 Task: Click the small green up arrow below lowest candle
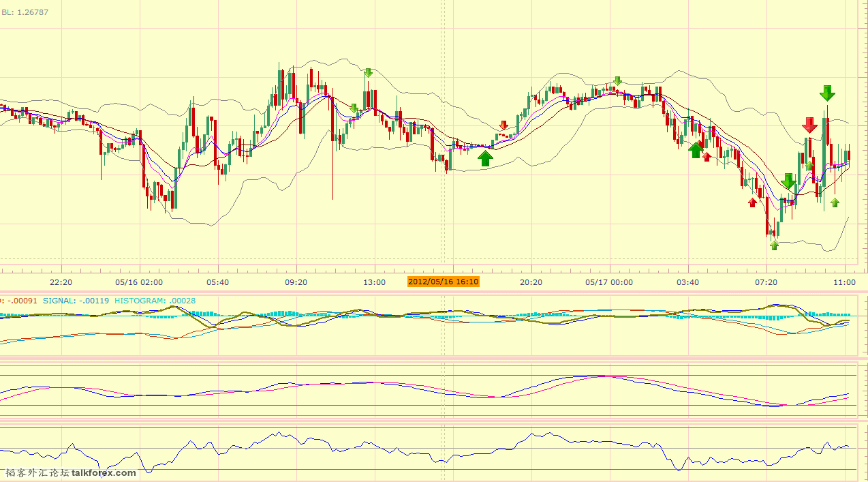(774, 245)
